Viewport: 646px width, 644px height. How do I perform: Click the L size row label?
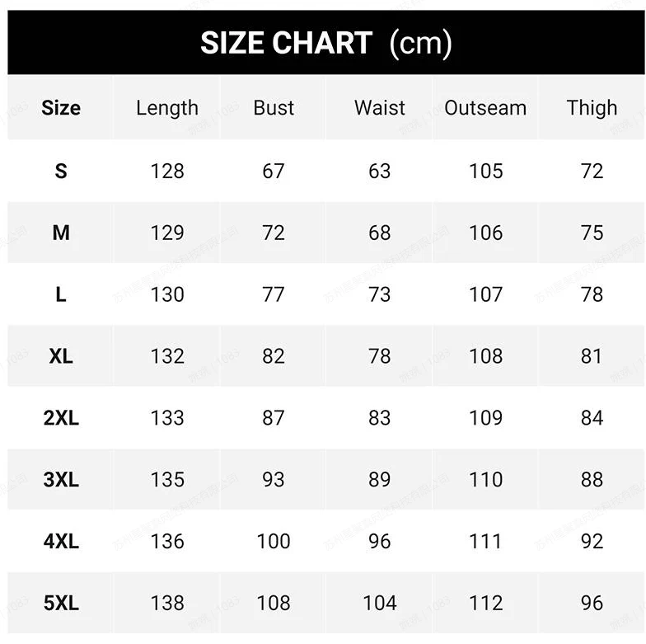tap(61, 294)
